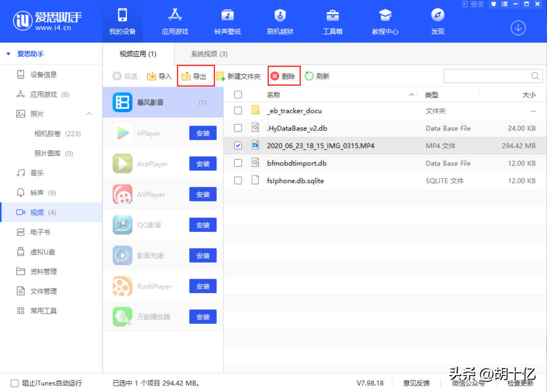Switch to the 系统视频 (3) tab

[209, 54]
